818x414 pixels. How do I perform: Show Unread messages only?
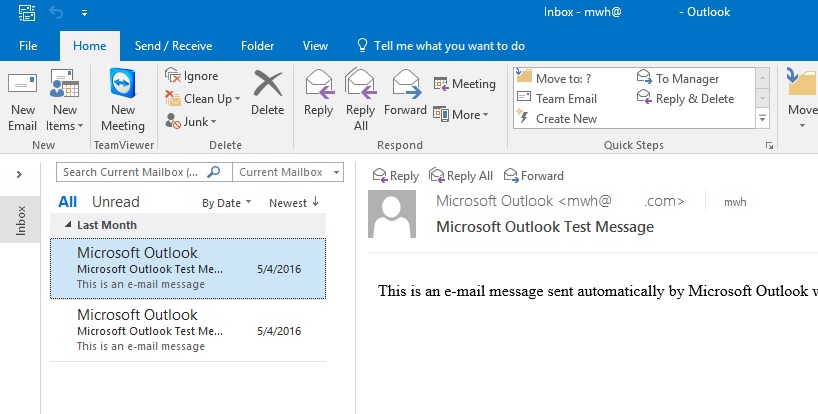tap(116, 202)
